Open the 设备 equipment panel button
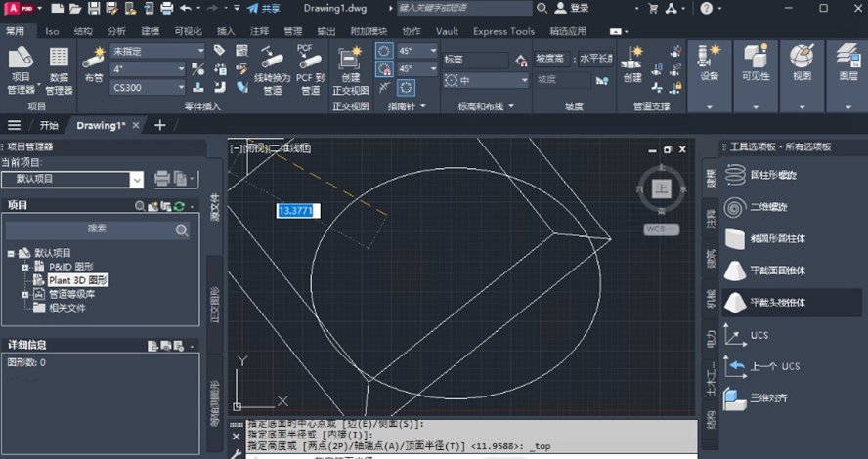Viewport: 868px width, 459px height. [x=709, y=76]
